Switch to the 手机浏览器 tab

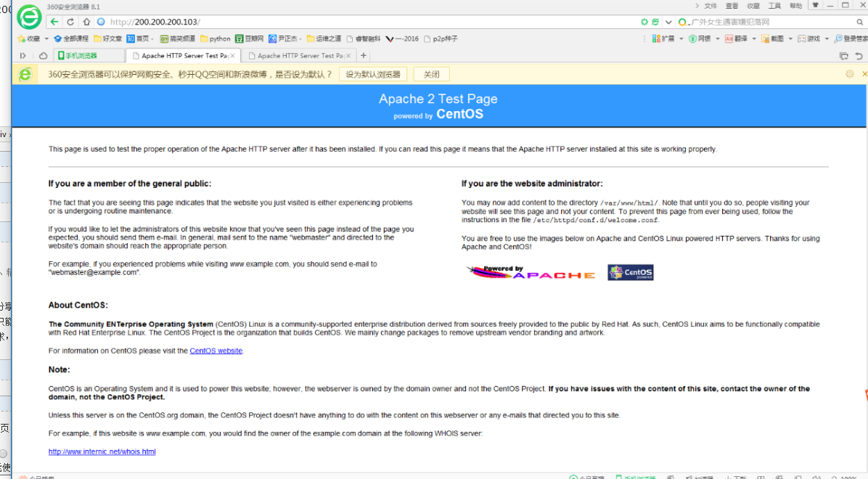(x=89, y=55)
